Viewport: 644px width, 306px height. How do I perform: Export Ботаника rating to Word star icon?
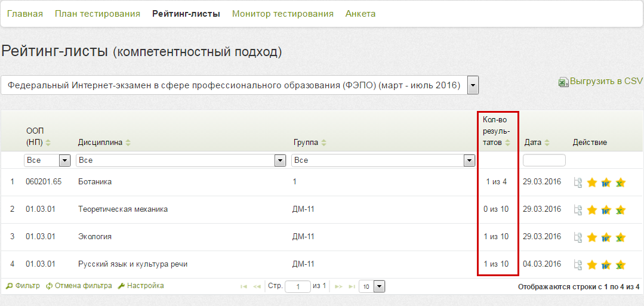(606, 183)
